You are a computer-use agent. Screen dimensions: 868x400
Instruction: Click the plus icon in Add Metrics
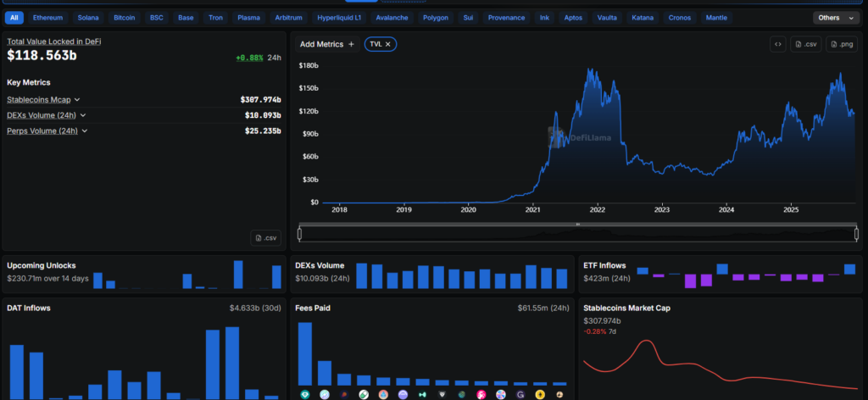[351, 44]
